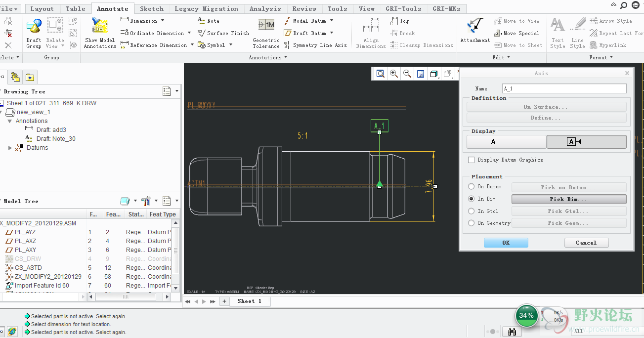Image resolution: width=644 pixels, height=338 pixels.
Task: Enable Display Datum Graphics checkbox
Action: [471, 160]
